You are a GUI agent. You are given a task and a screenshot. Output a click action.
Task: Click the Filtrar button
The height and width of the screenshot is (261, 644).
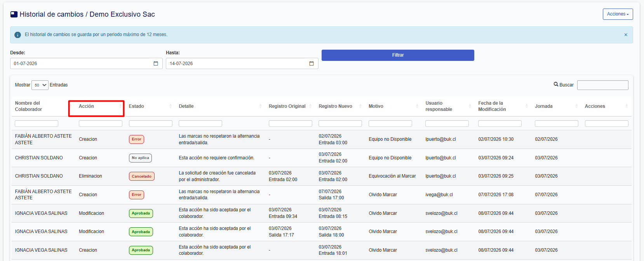tap(398, 55)
